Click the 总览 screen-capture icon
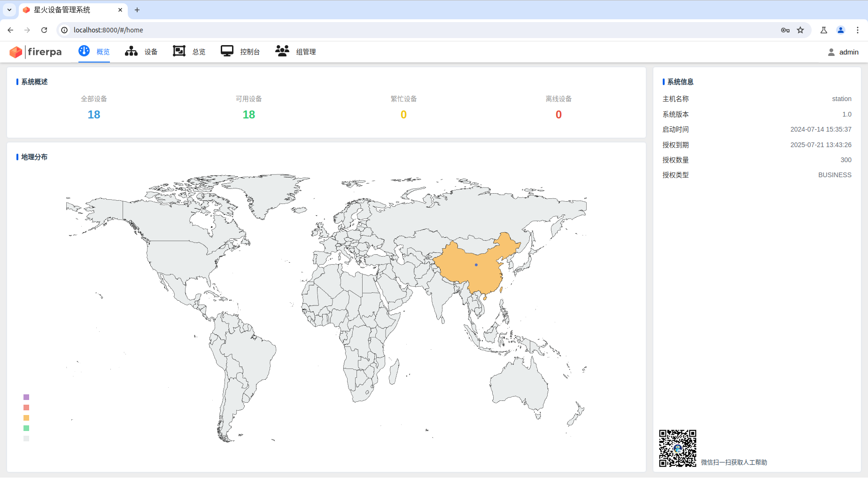The height and width of the screenshot is (478, 868). pos(179,51)
